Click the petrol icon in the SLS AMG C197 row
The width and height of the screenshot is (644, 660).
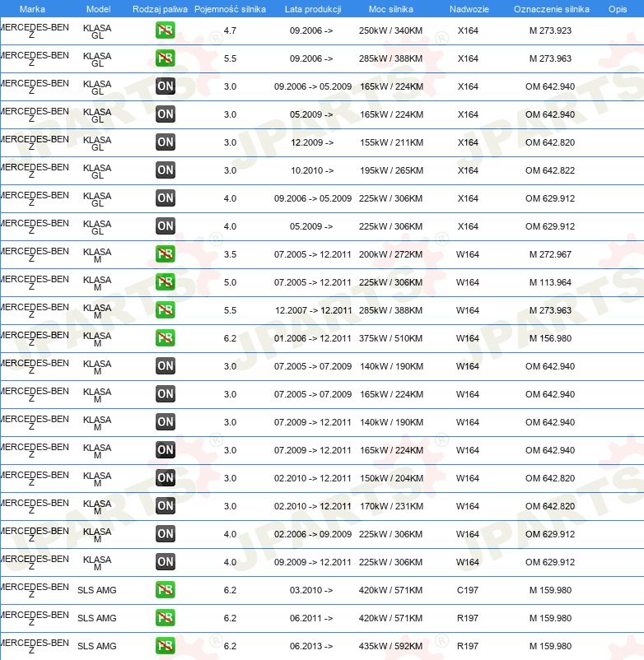[x=166, y=590]
